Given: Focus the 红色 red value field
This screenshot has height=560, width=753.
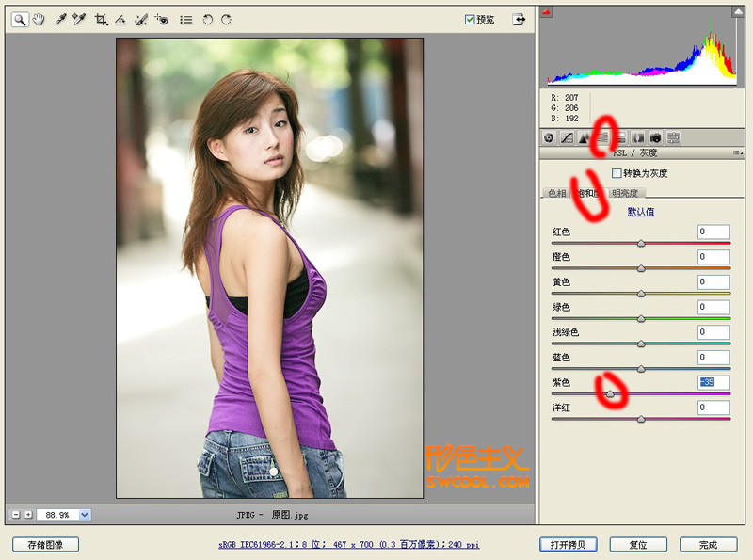Looking at the screenshot, I should 713,232.
